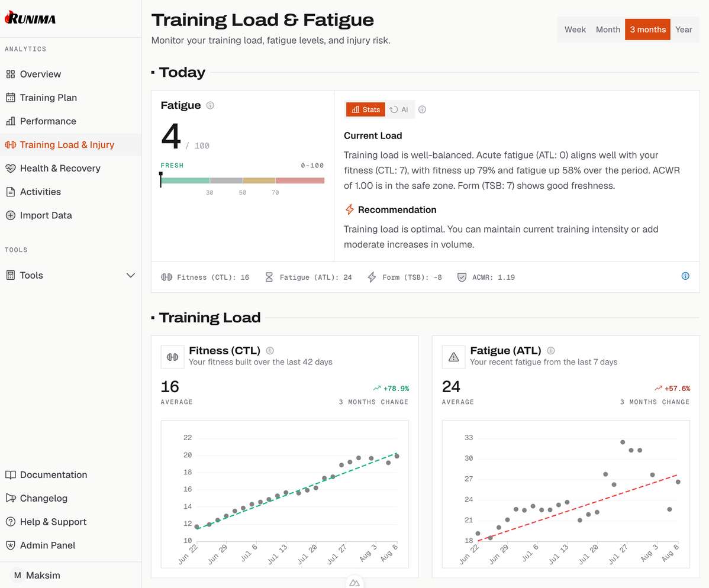Click info icon next to Fatigue (ATL) title

[551, 350]
